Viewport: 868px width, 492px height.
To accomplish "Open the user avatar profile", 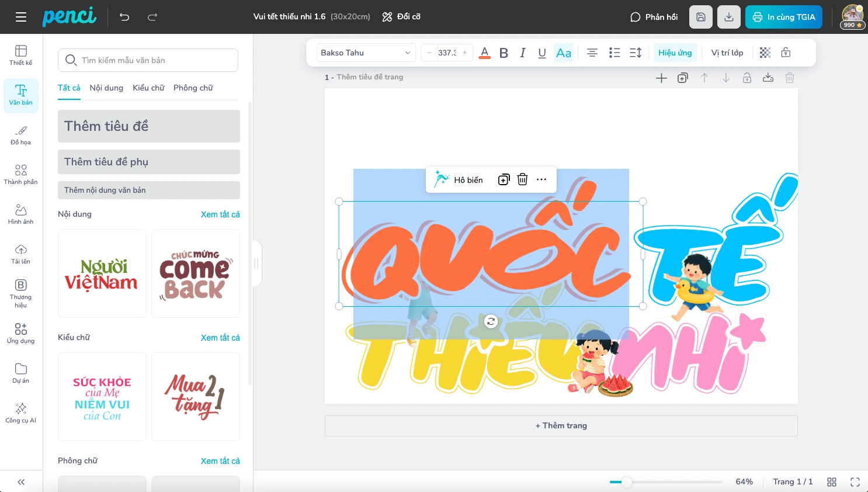I will coord(853,16).
